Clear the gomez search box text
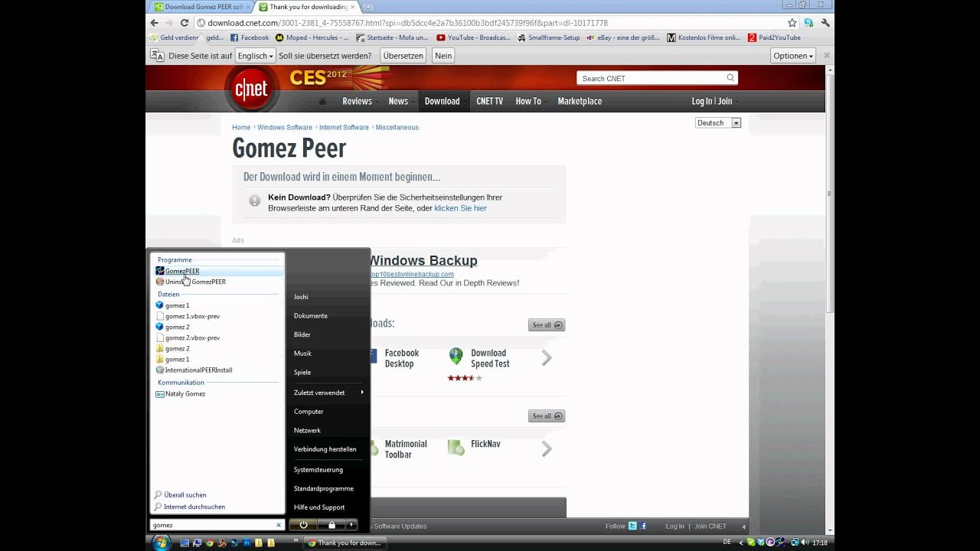980x551 pixels. [x=279, y=525]
